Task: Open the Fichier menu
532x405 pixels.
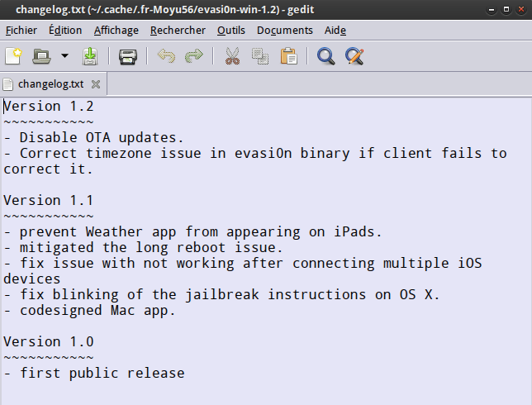Action: pos(21,31)
